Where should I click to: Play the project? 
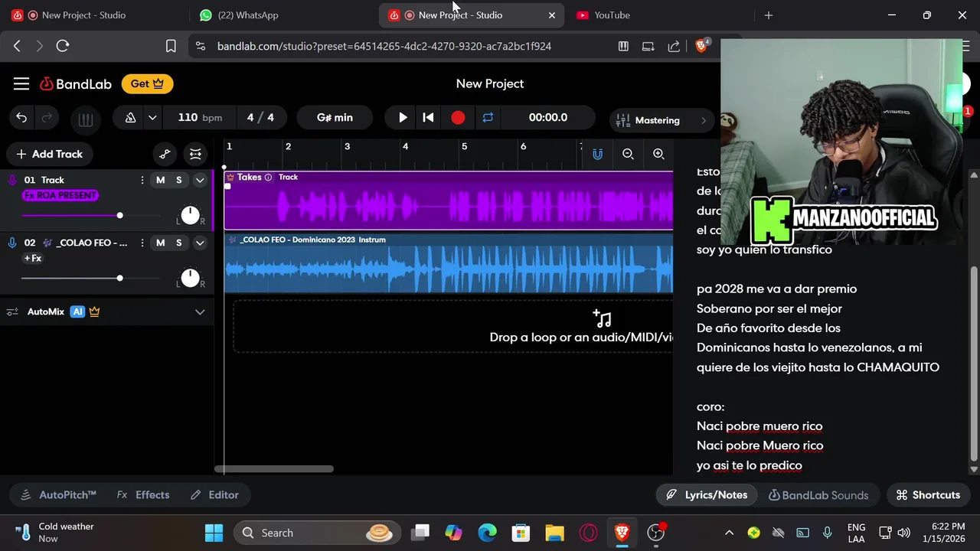(403, 117)
